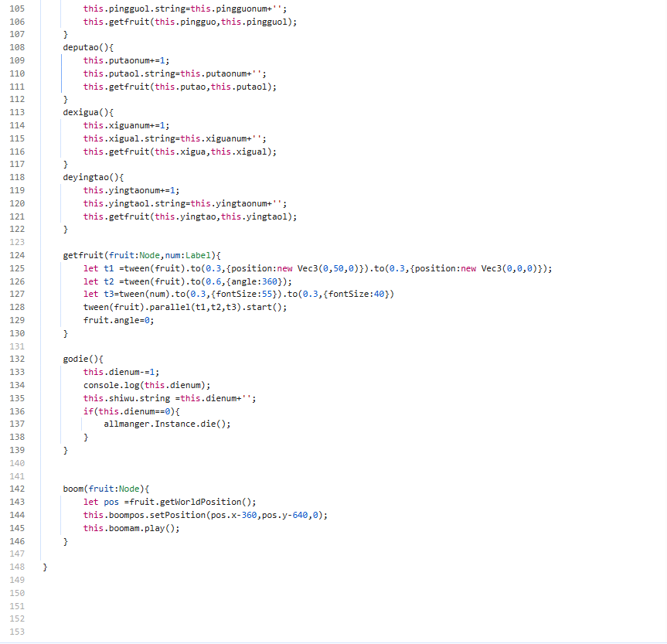Click the 'godie(){' method declaration
The image size is (667, 644).
(83, 359)
